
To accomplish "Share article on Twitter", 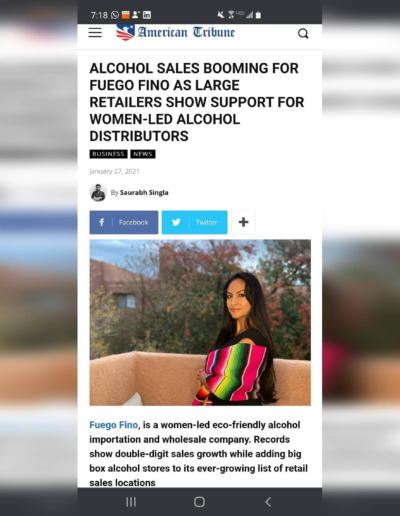I will [195, 222].
